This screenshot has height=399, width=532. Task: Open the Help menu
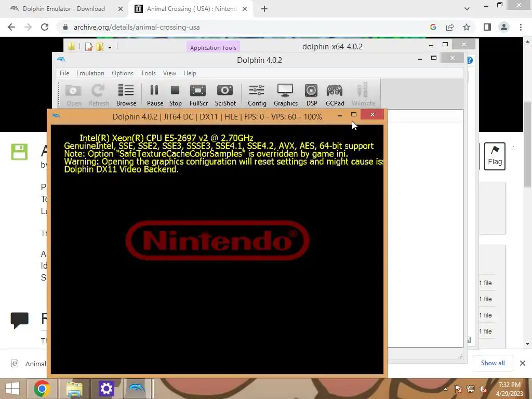tap(190, 73)
